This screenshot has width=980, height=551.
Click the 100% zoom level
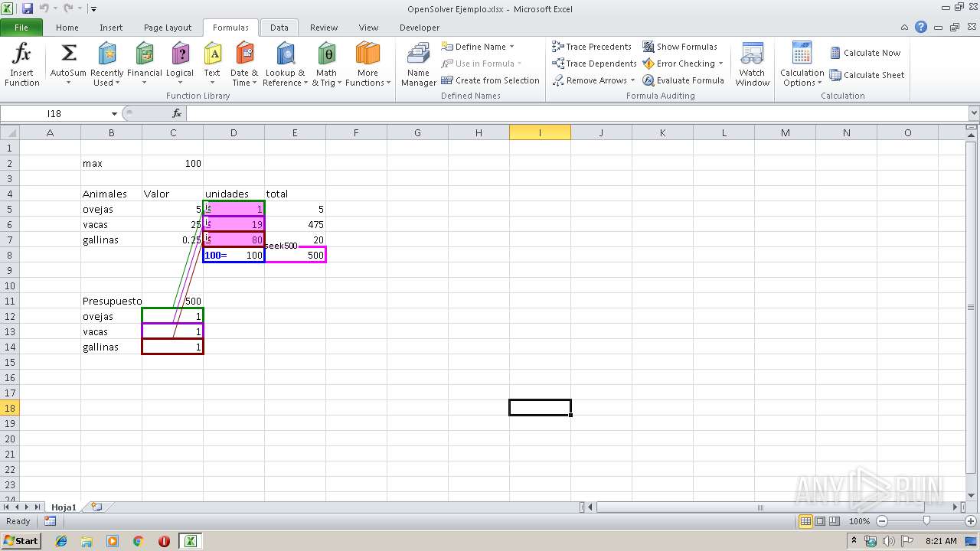[x=860, y=521]
